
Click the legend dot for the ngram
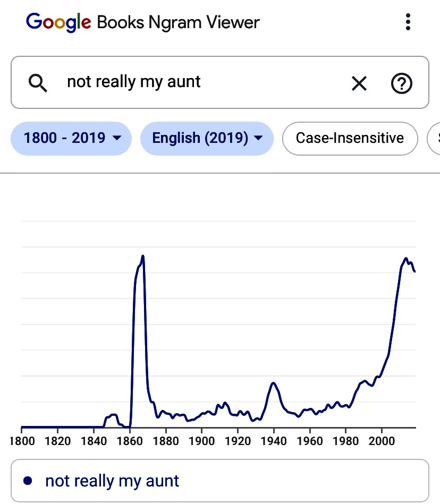(28, 481)
